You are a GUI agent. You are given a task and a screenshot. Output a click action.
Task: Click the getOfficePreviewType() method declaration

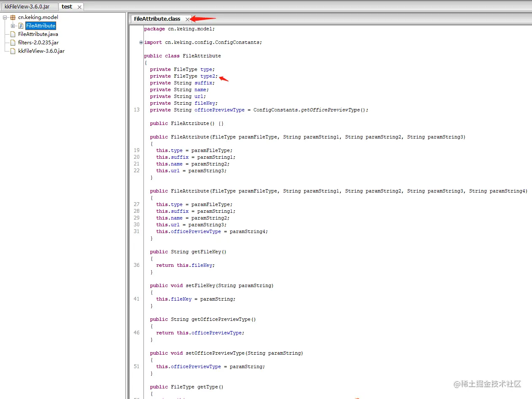(x=203, y=319)
